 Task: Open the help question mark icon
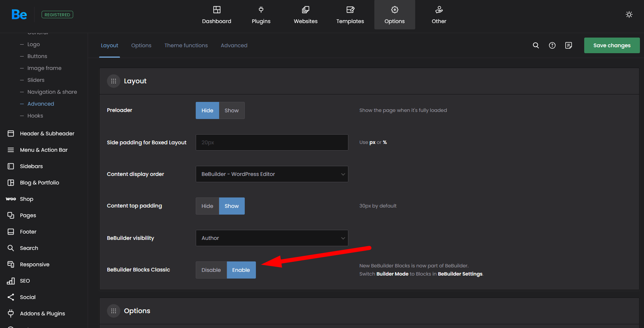[552, 45]
